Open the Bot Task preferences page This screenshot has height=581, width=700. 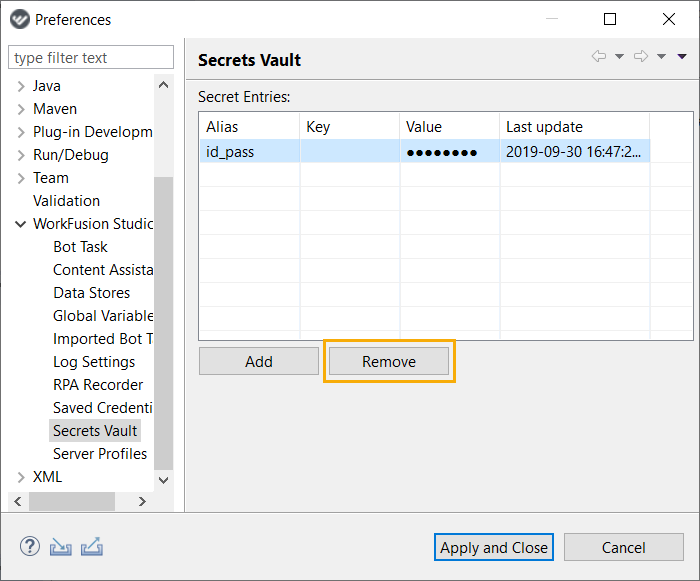click(80, 247)
